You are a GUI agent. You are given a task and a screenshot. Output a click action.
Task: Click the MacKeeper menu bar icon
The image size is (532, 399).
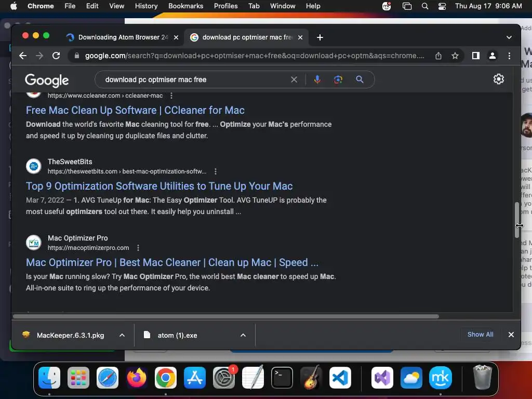387,6
